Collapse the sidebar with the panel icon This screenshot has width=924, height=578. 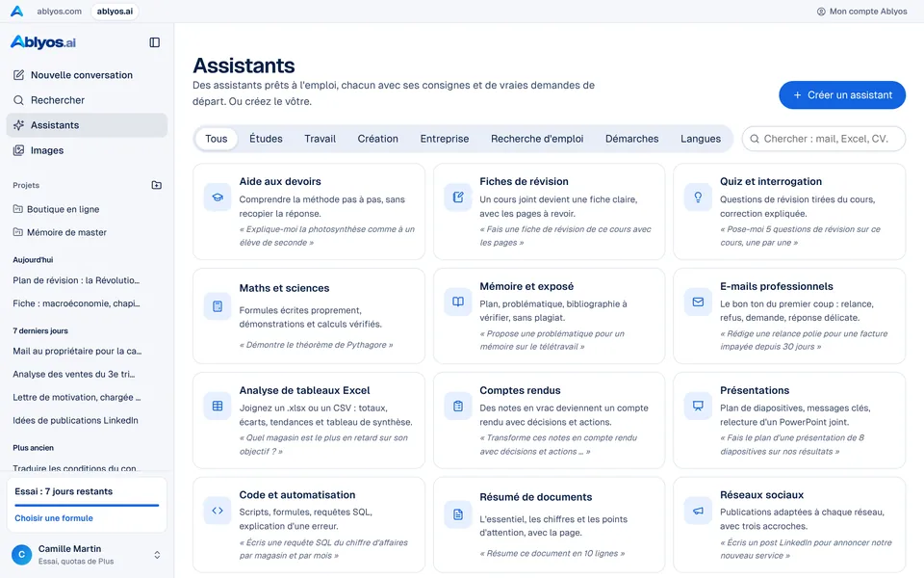(x=154, y=42)
